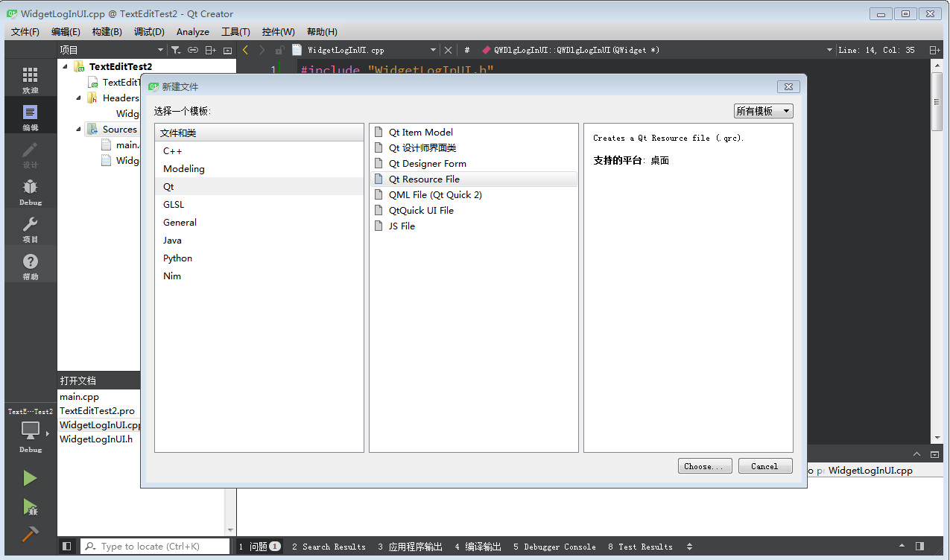
Task: Open the 构建(B) menu
Action: point(107,31)
